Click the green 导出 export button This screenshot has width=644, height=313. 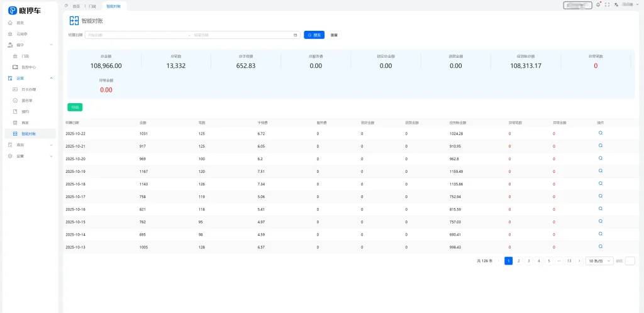pyautogui.click(x=75, y=107)
